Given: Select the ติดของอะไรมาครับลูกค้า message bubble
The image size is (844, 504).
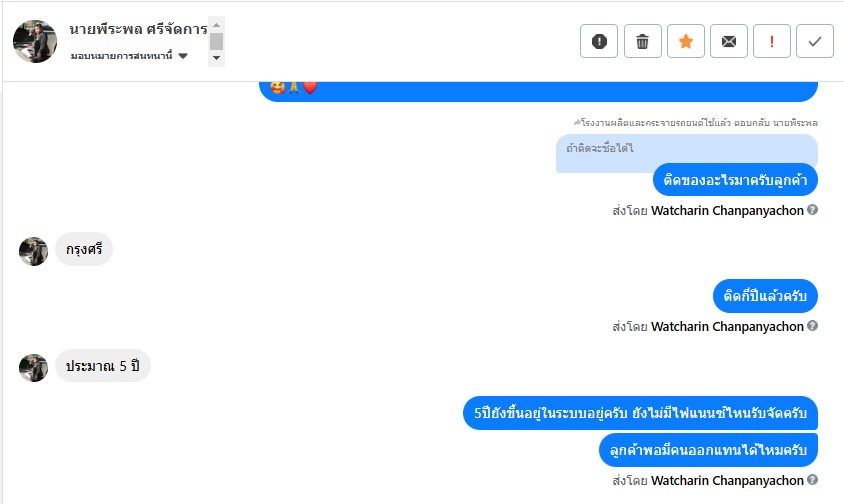Looking at the screenshot, I should (x=735, y=180).
